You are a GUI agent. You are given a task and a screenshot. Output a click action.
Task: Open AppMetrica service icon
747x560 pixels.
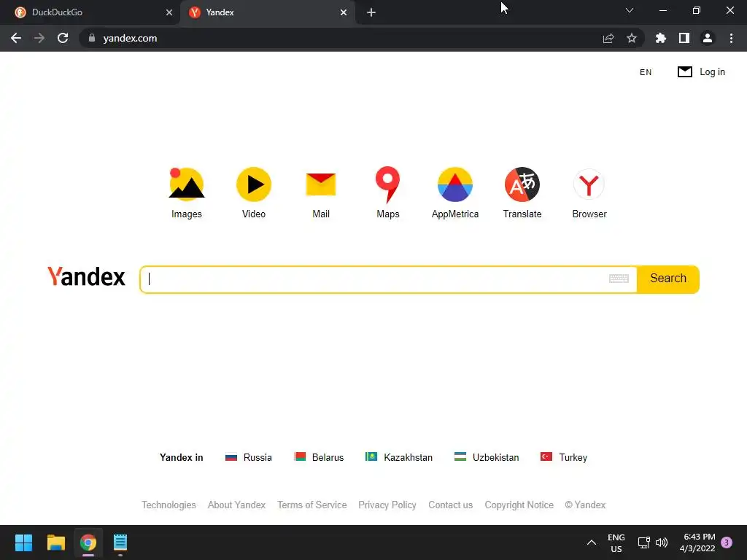pos(455,184)
